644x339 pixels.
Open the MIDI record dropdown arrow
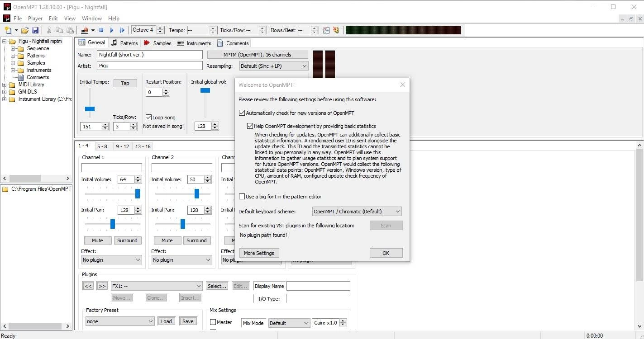(x=93, y=30)
